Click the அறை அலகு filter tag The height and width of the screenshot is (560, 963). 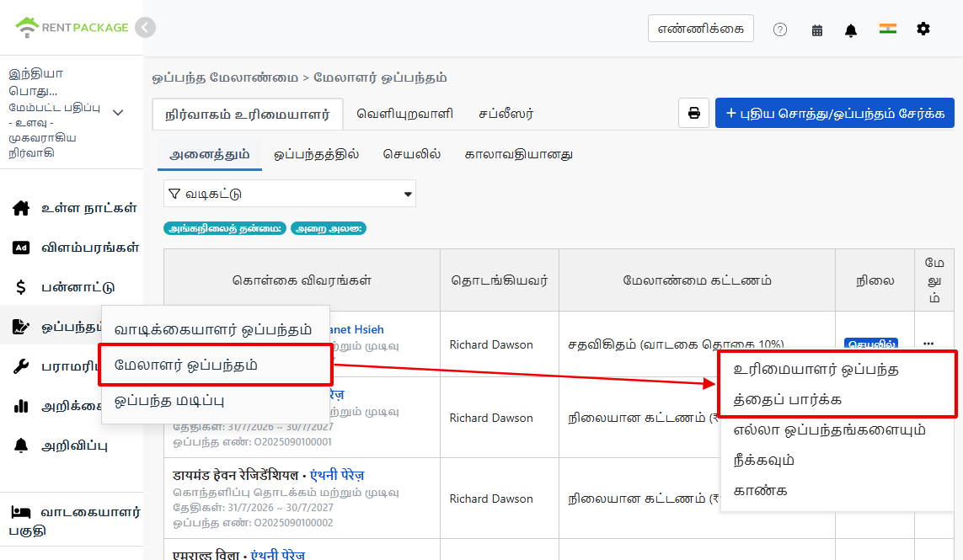coord(329,228)
